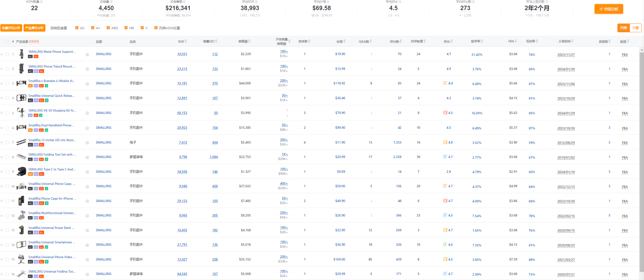Uncheck the V filter checkbox

tap(142, 28)
